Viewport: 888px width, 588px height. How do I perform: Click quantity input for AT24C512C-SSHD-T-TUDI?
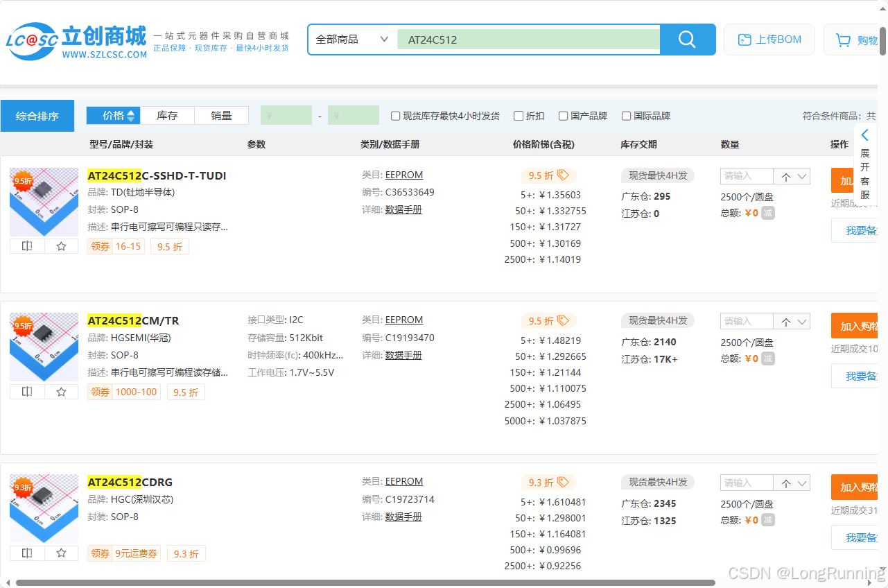click(x=747, y=176)
